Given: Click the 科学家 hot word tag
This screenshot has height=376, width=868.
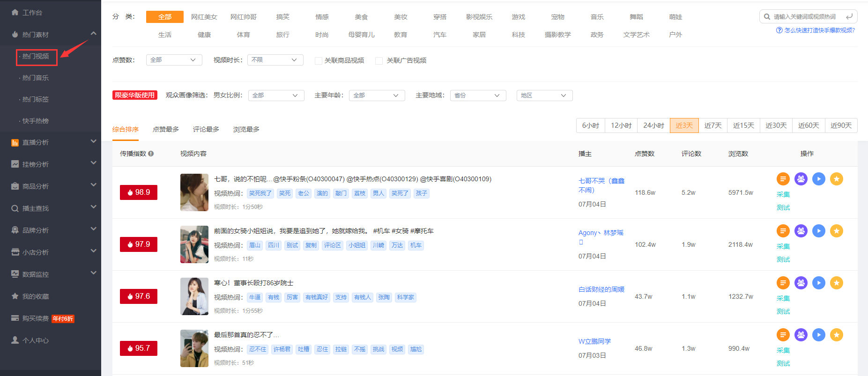Looking at the screenshot, I should pos(406,297).
